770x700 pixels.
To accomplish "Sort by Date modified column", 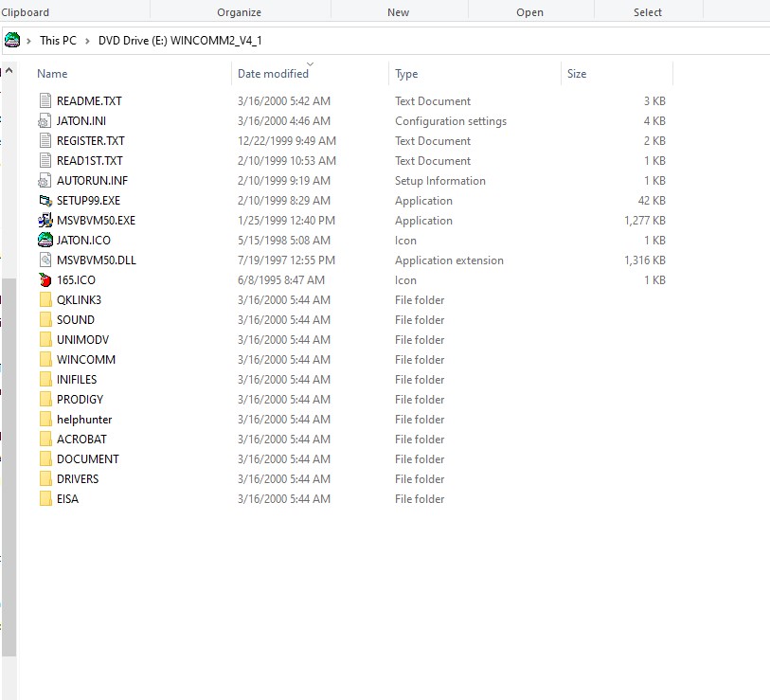I will pos(273,74).
